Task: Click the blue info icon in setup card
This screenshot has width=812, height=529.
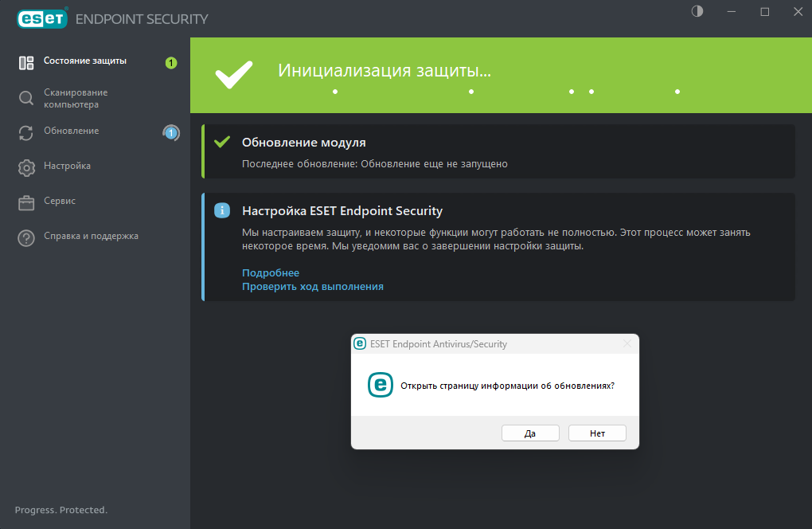Action: click(223, 211)
